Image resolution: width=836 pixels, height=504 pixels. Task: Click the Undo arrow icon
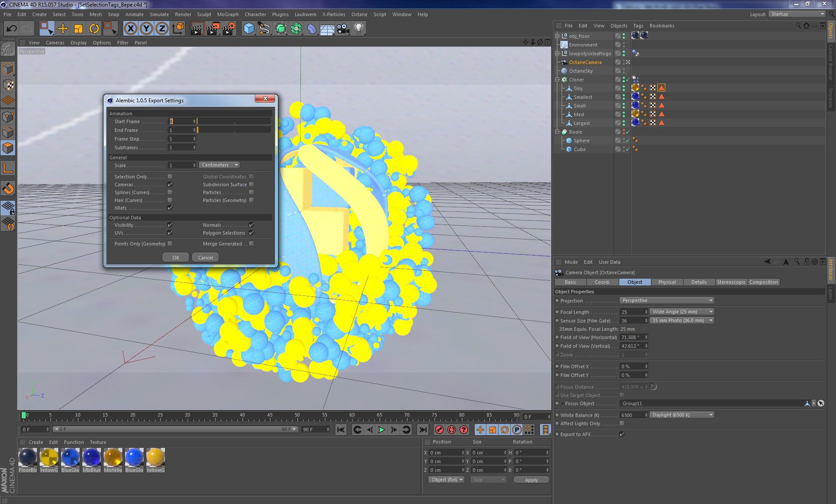coord(12,29)
